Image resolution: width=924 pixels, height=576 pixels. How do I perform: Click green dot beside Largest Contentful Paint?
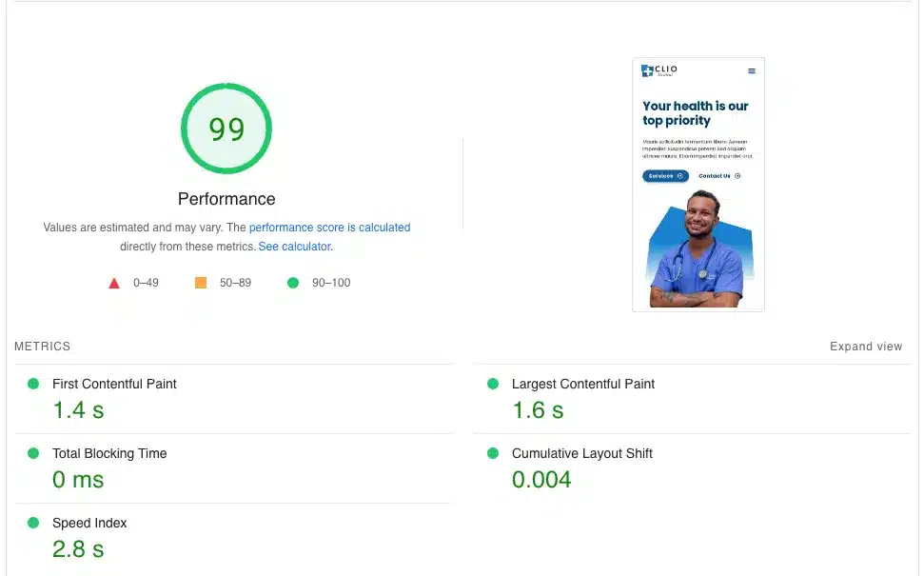[x=493, y=384]
